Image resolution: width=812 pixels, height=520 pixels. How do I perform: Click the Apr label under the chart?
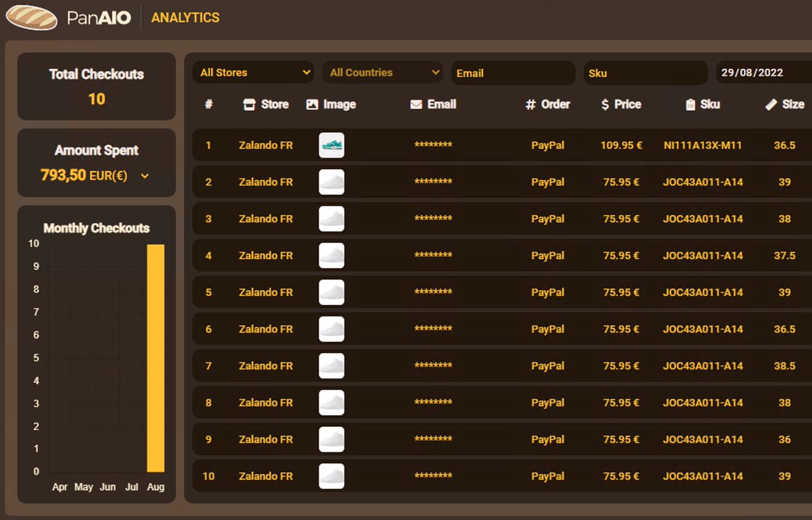(60, 487)
